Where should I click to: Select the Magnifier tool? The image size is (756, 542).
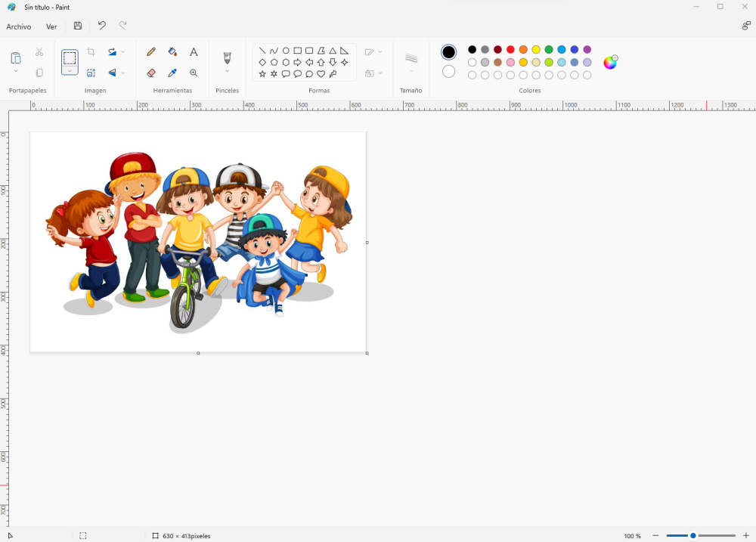[x=194, y=73]
